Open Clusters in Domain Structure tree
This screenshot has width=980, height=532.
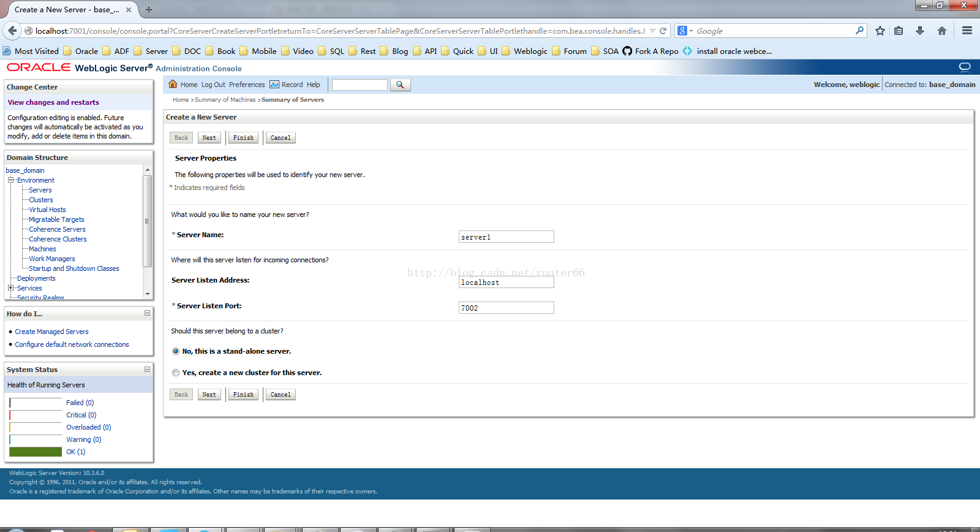point(41,200)
